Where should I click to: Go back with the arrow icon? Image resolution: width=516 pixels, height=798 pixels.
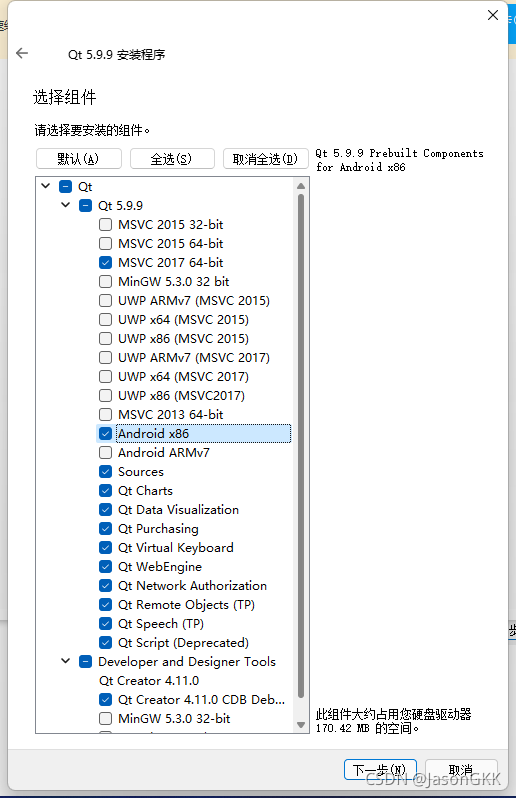point(22,53)
